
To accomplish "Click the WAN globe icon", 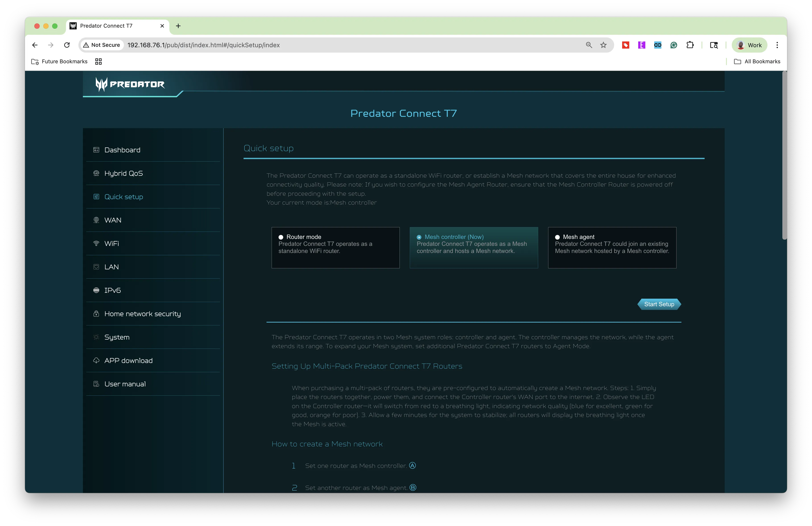I will click(x=96, y=220).
